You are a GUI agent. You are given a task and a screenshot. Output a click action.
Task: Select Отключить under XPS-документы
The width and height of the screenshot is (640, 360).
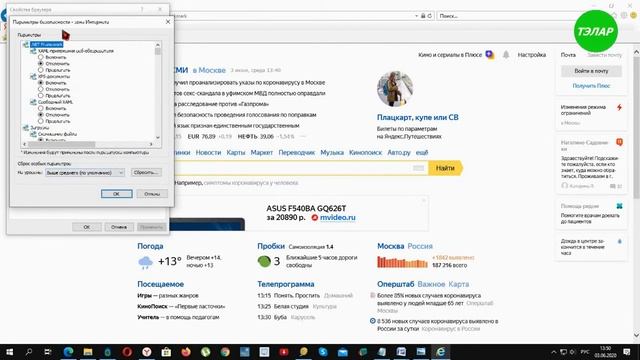(40, 89)
